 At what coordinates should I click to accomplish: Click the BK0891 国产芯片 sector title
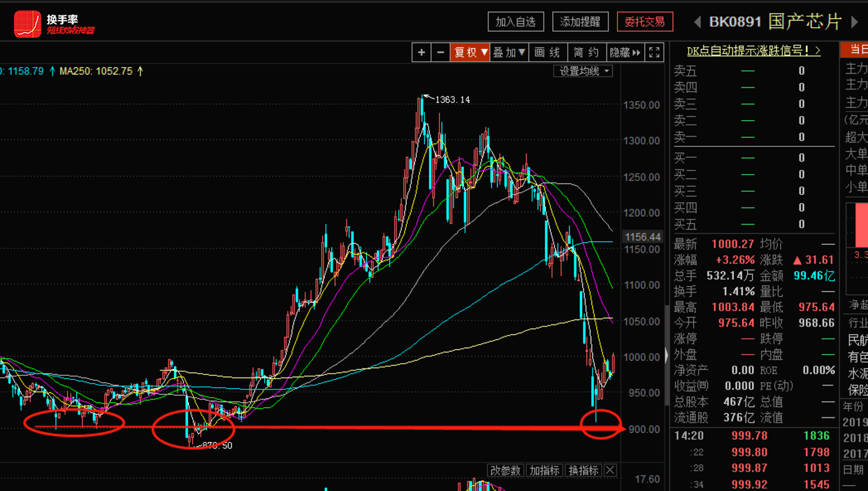point(775,22)
